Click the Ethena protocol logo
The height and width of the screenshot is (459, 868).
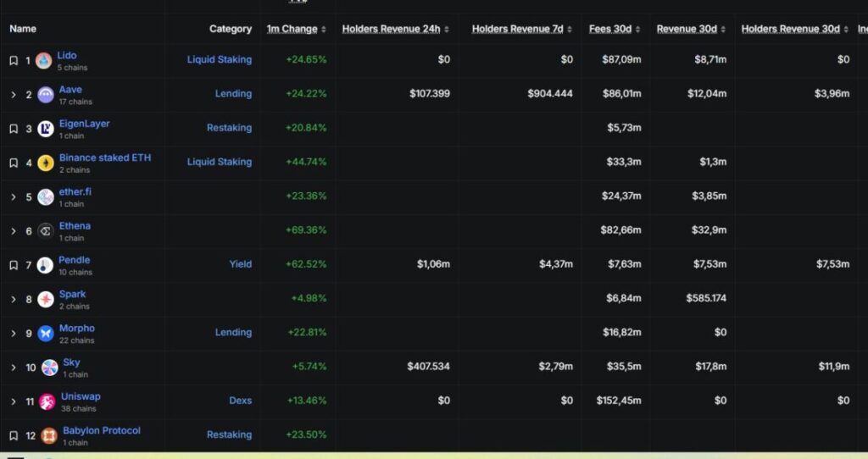pyautogui.click(x=46, y=231)
